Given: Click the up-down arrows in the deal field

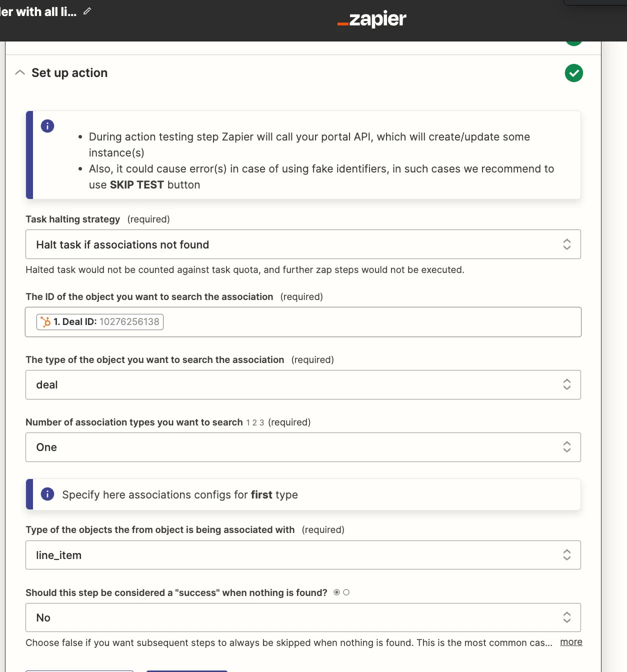Looking at the screenshot, I should tap(567, 384).
